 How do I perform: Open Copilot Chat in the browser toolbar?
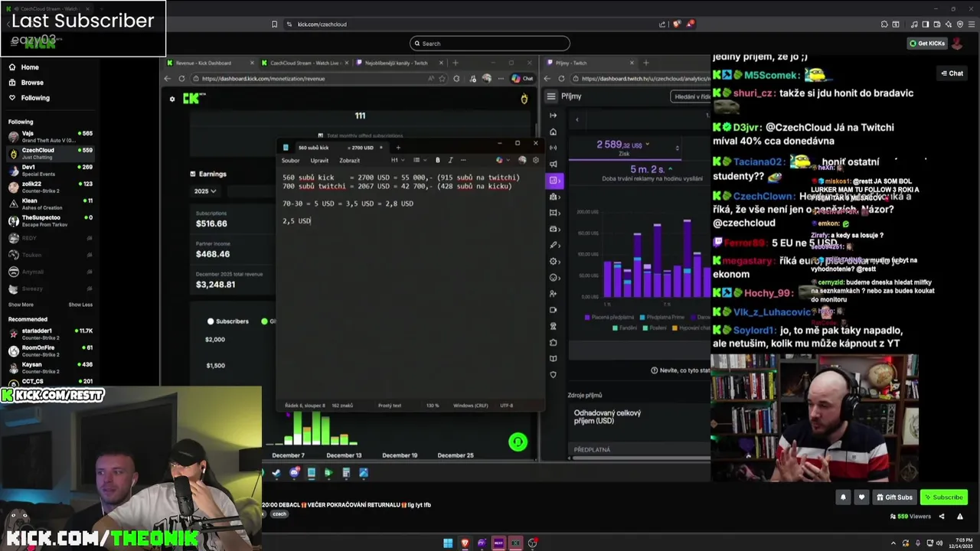(x=522, y=78)
